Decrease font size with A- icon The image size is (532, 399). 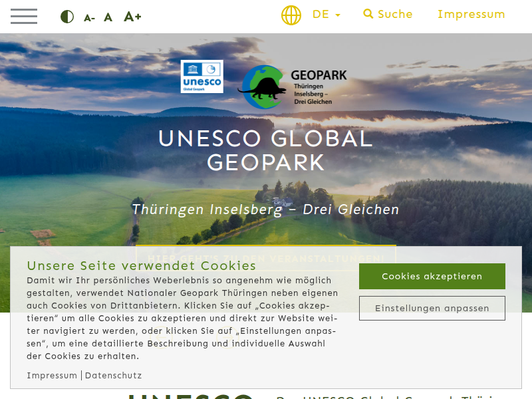coord(89,18)
